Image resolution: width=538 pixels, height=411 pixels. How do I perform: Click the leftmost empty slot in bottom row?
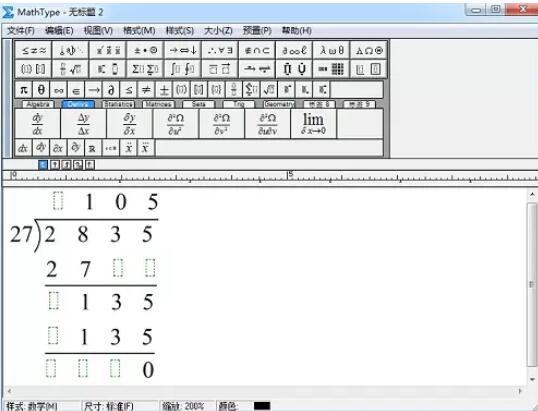coord(51,368)
